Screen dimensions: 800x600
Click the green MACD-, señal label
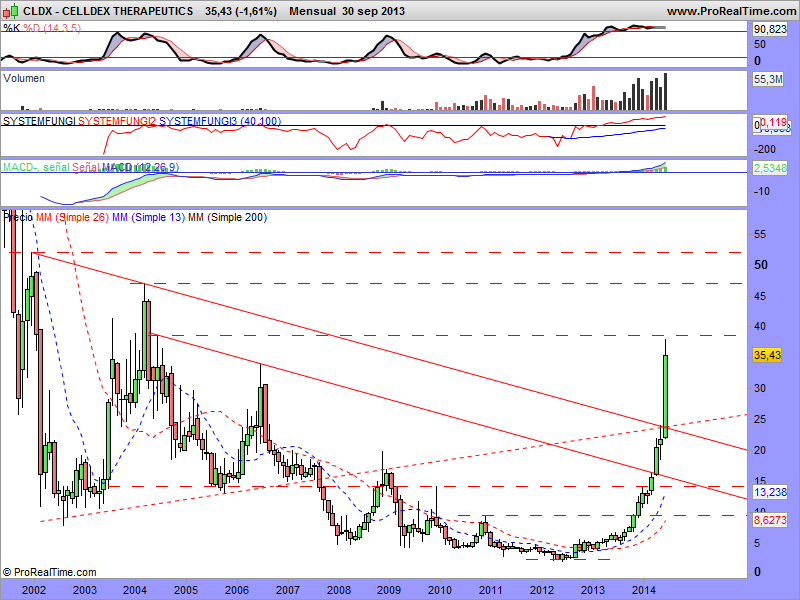pos(36,167)
